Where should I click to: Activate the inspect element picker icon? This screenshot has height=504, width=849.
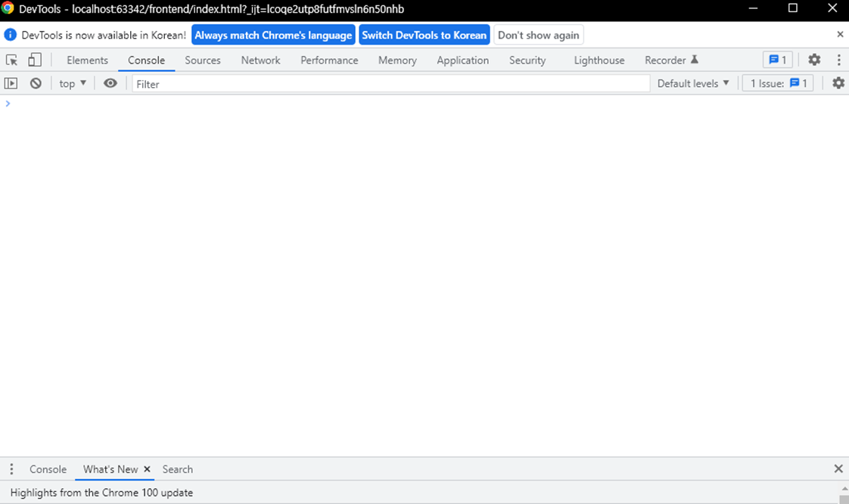tap(11, 60)
